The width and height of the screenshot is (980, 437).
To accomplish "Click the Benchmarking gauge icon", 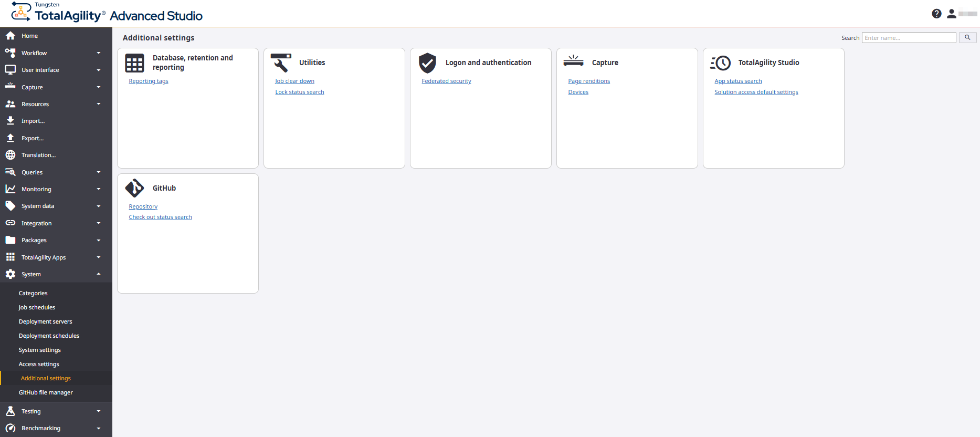I will coord(10,428).
